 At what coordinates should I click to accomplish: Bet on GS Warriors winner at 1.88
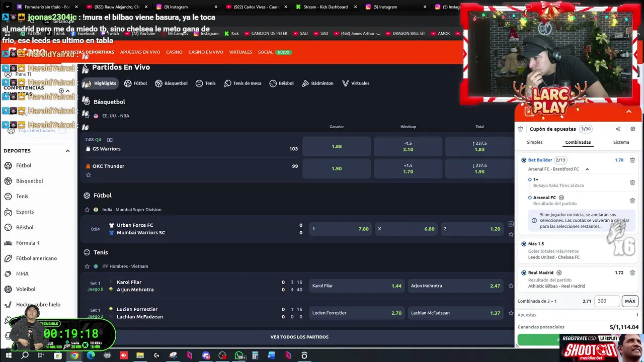click(x=337, y=147)
